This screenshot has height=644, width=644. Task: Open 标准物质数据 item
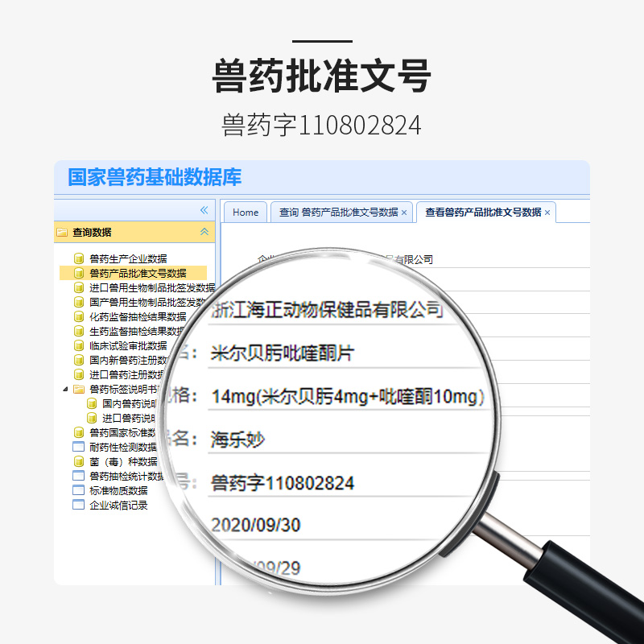coord(118,490)
